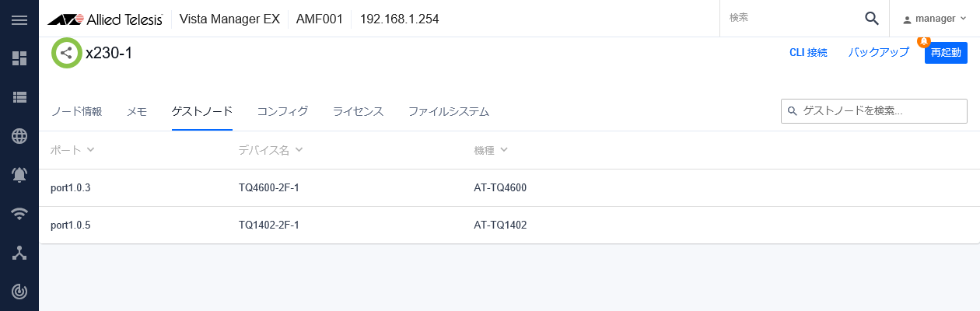The height and width of the screenshot is (311, 980).
Task: Open the globe network map icon
Action: point(19,136)
